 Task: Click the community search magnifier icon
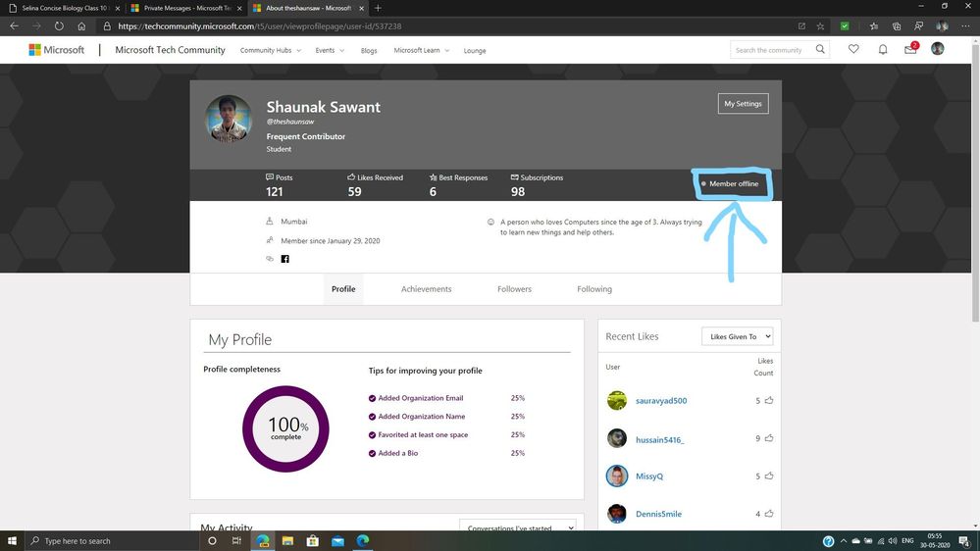(820, 49)
